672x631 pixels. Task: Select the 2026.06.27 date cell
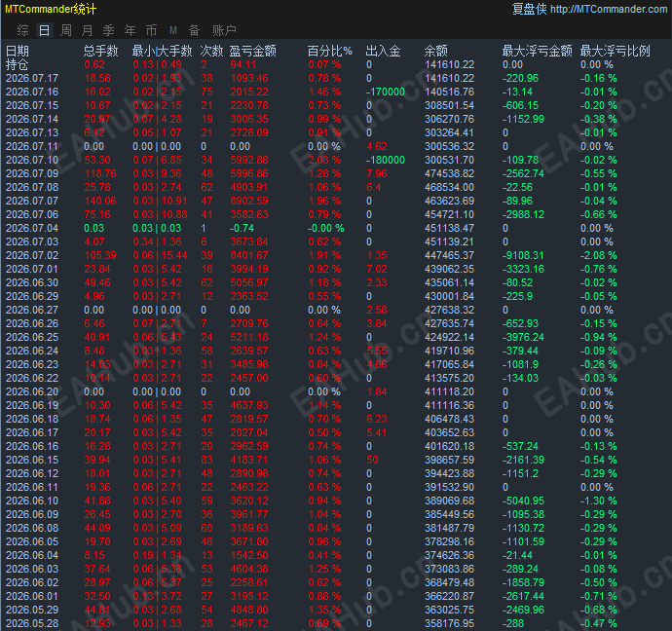pos(32,311)
